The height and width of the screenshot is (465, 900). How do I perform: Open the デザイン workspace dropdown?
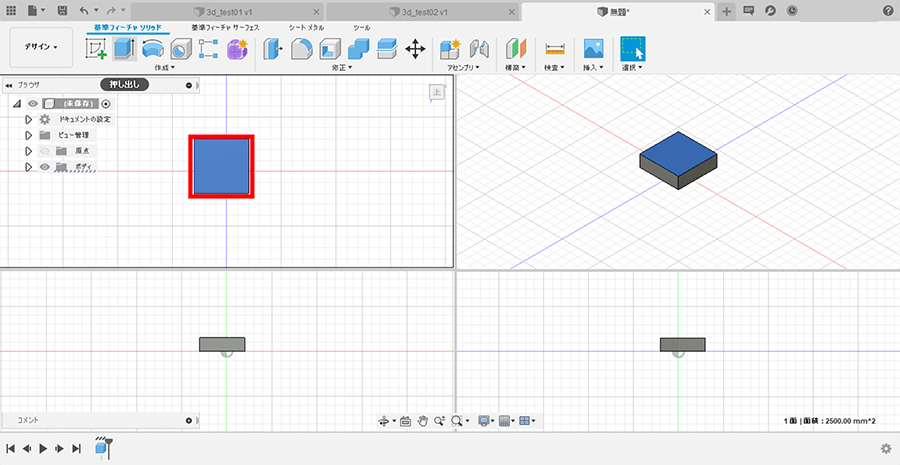click(41, 47)
